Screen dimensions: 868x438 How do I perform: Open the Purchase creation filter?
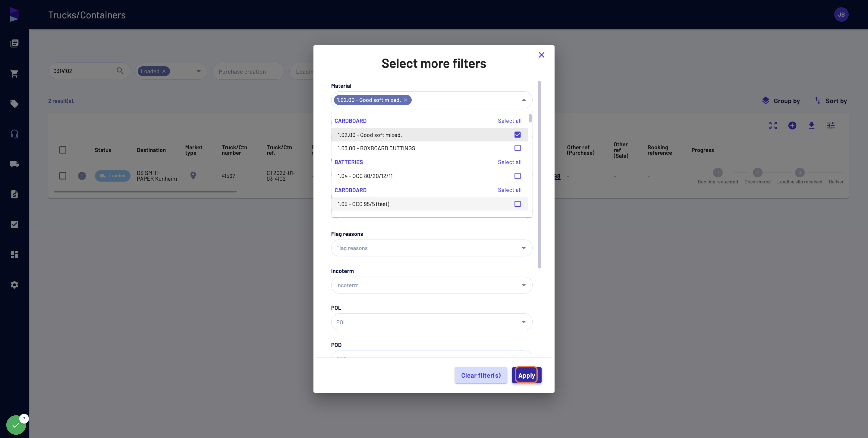[248, 71]
